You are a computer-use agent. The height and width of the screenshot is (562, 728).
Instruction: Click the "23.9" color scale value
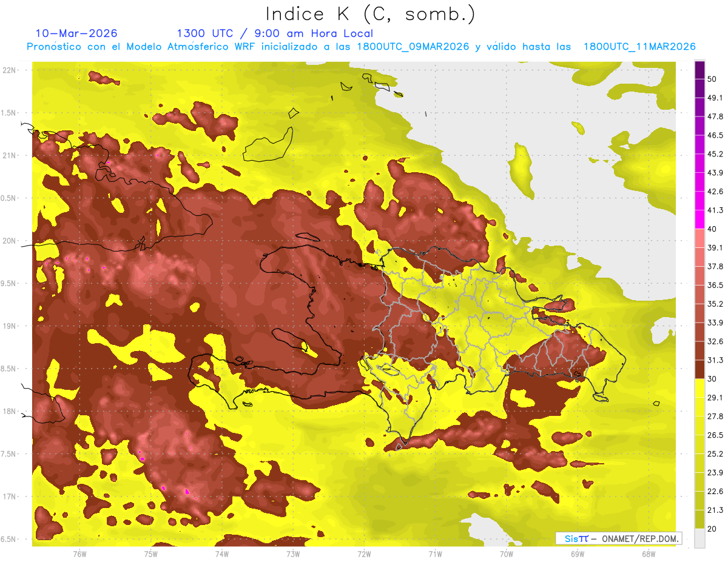point(715,472)
